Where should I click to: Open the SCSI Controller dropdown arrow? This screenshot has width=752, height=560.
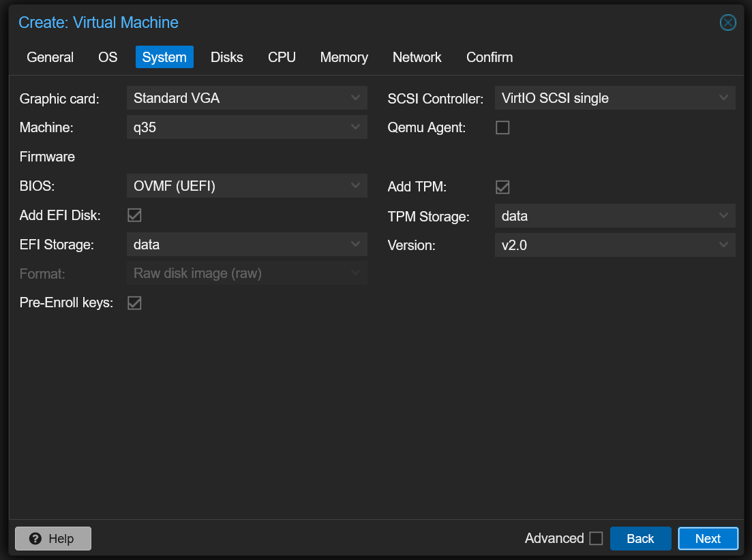point(723,97)
